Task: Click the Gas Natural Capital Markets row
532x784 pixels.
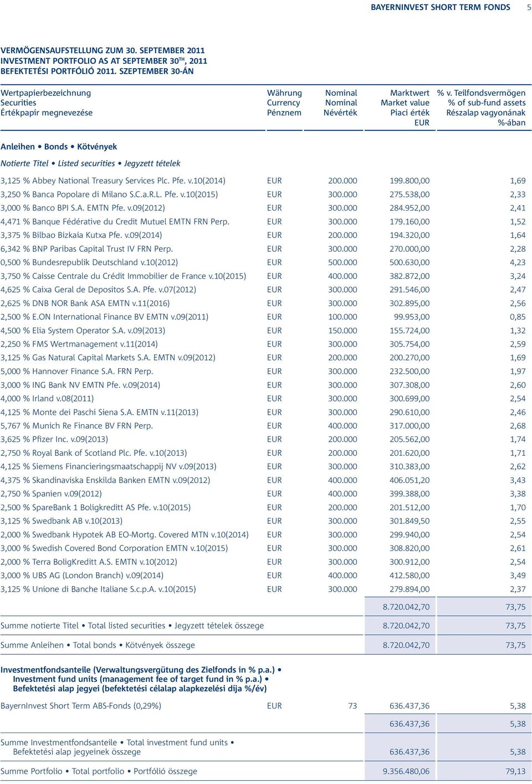Action: (263, 358)
